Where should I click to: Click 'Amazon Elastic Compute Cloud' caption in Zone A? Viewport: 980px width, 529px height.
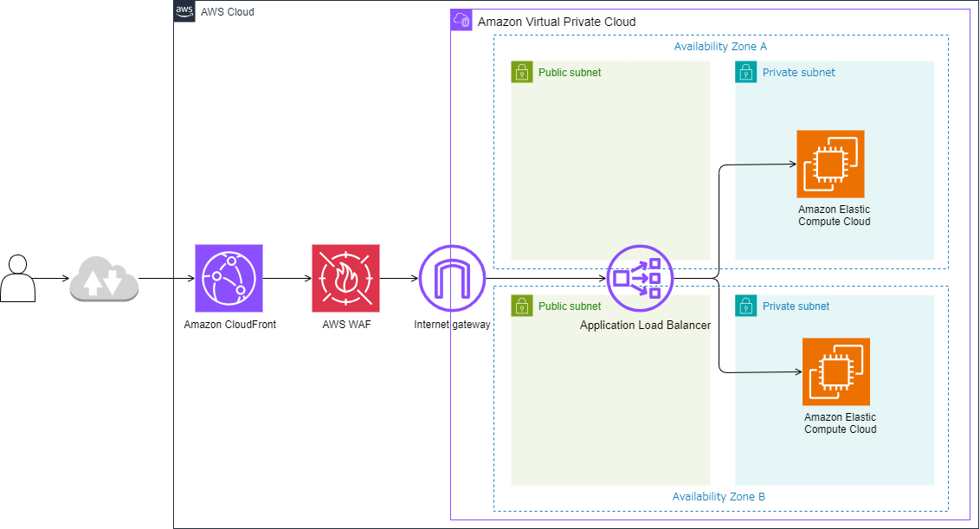[x=835, y=215]
